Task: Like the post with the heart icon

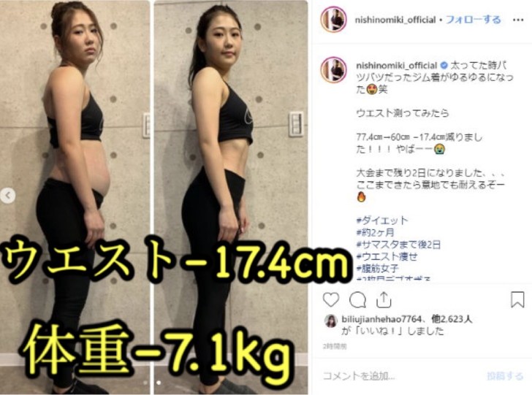Action: pyautogui.click(x=331, y=300)
